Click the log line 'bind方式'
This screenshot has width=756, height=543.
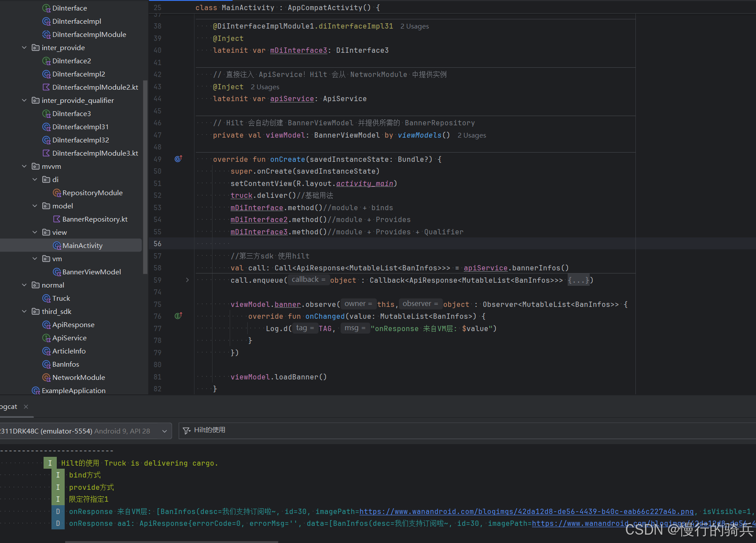tap(85, 475)
